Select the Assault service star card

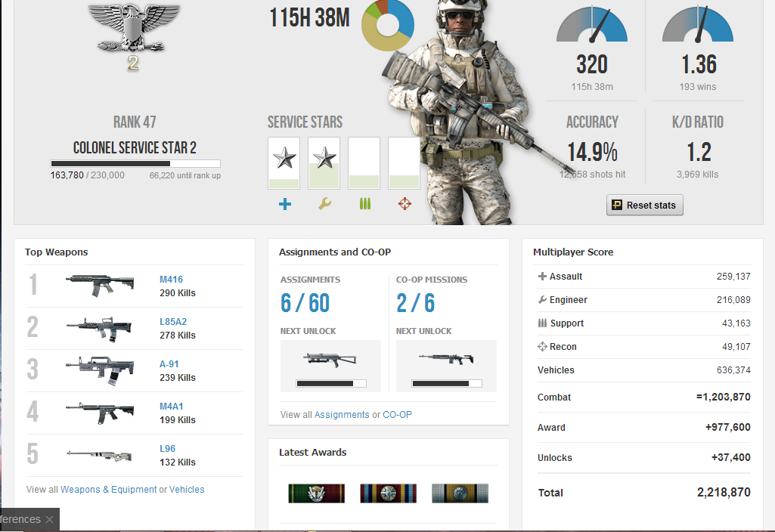coord(284,163)
